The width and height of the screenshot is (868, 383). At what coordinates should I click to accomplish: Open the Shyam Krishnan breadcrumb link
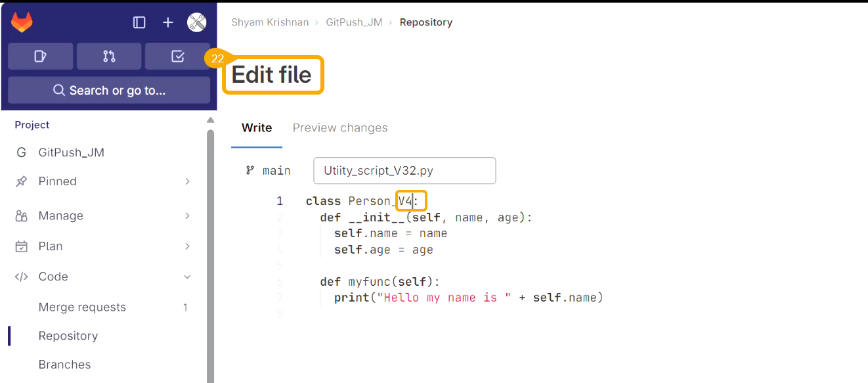[x=270, y=22]
